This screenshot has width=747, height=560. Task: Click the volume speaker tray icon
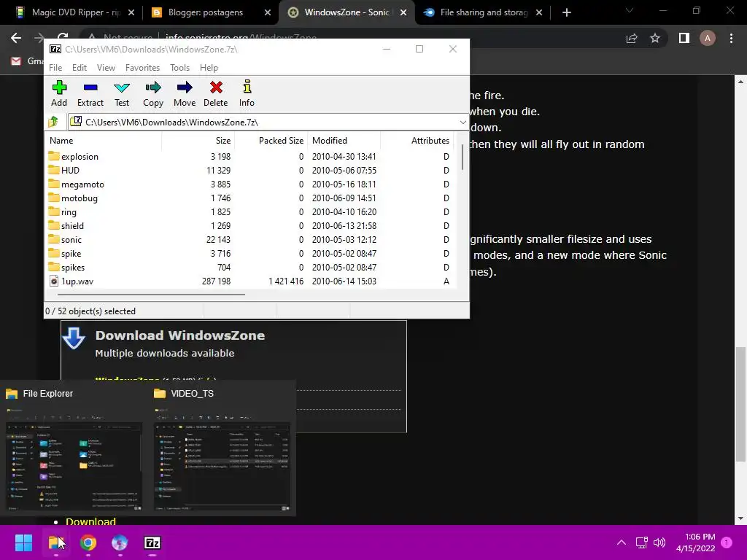[x=659, y=542]
